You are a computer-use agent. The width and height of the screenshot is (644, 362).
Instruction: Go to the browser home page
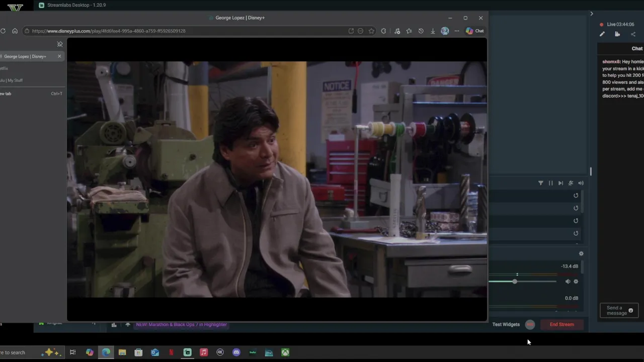point(15,31)
